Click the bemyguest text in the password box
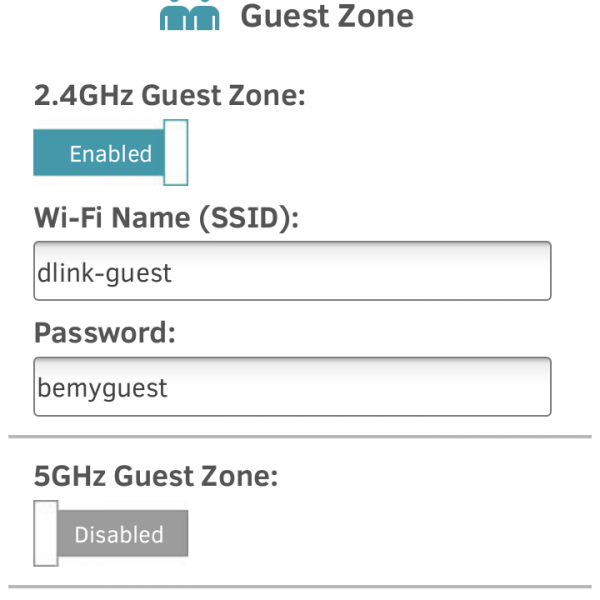Image resolution: width=600 pixels, height=600 pixels. (x=103, y=388)
